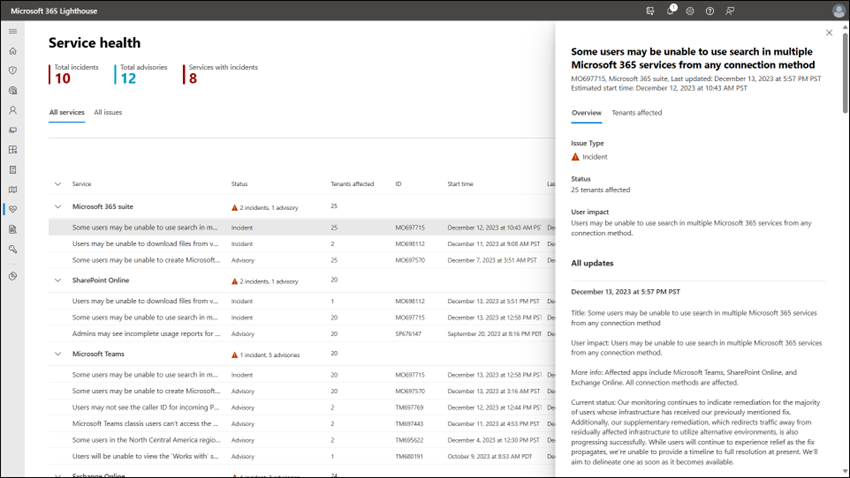
Task: Open the highlighted MO697715 search incident row
Action: click(302, 228)
